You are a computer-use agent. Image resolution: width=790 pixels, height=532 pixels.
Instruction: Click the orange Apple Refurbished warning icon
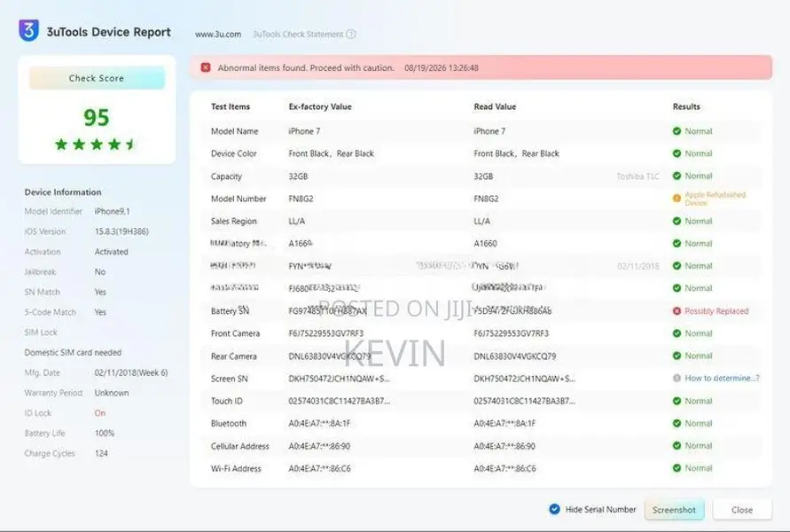point(677,199)
